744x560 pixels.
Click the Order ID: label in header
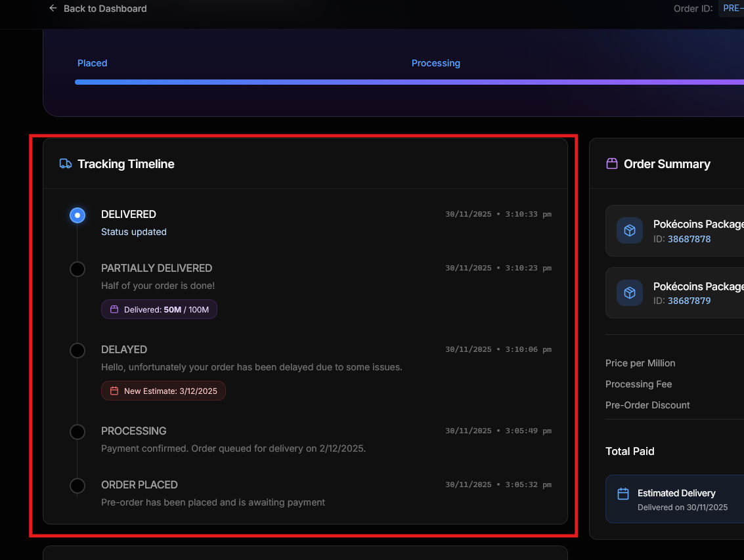(x=693, y=9)
